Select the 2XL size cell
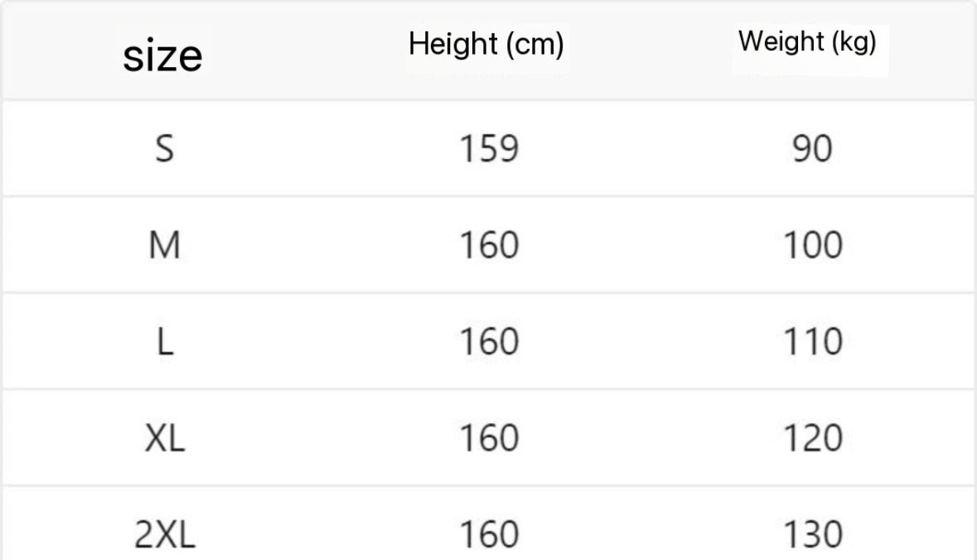The image size is (977, 560). pos(165,534)
